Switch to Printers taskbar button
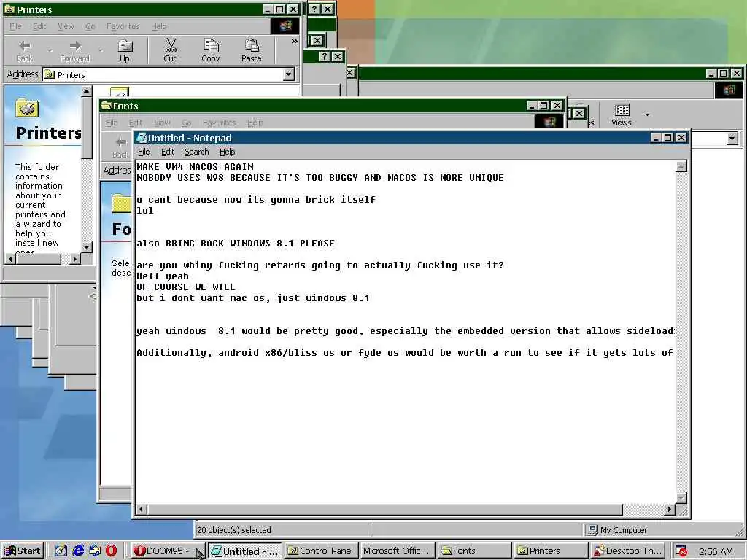 coord(551,551)
